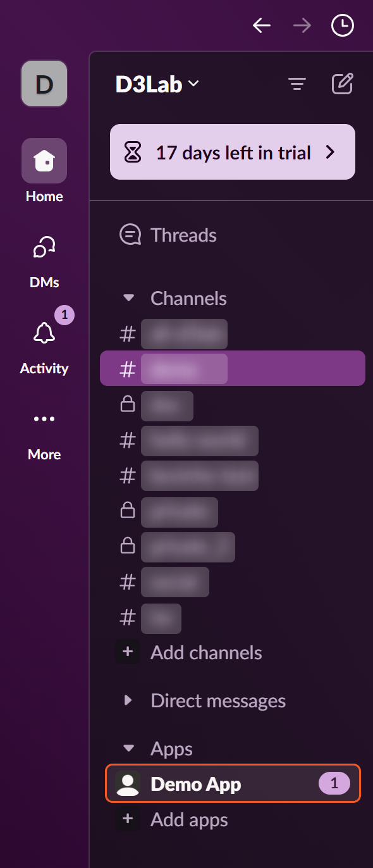This screenshot has height=868, width=373.
Task: Open the Home sidebar tab
Action: 44,171
